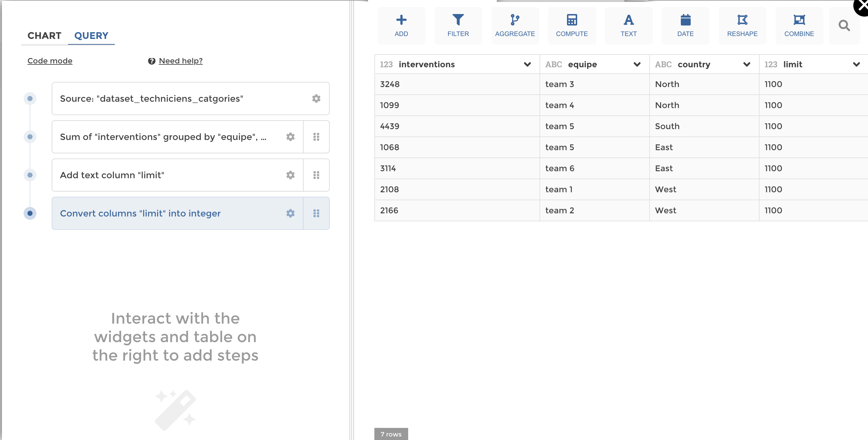Click the Code mode link
The width and height of the screenshot is (868, 440).
click(x=50, y=61)
